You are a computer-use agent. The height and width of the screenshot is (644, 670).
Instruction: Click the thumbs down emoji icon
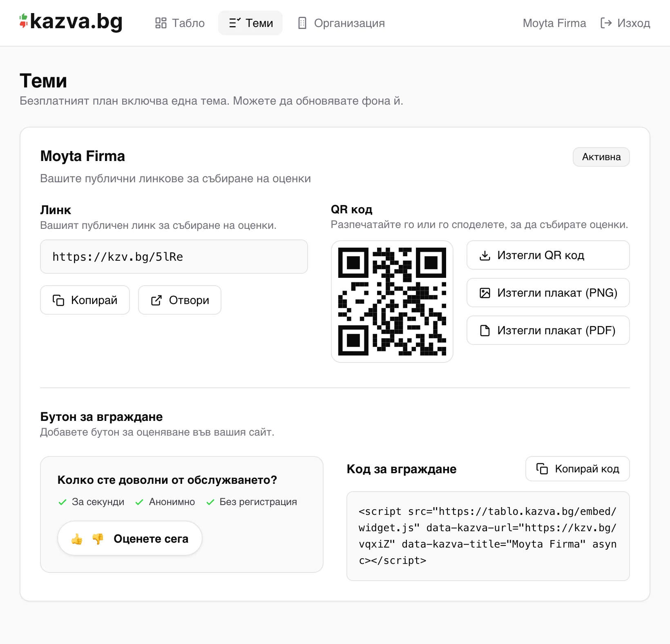pyautogui.click(x=98, y=539)
